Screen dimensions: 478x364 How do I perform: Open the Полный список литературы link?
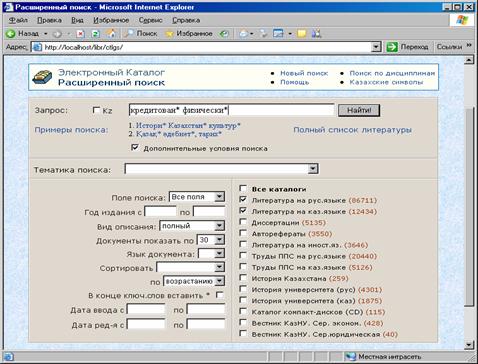(352, 130)
